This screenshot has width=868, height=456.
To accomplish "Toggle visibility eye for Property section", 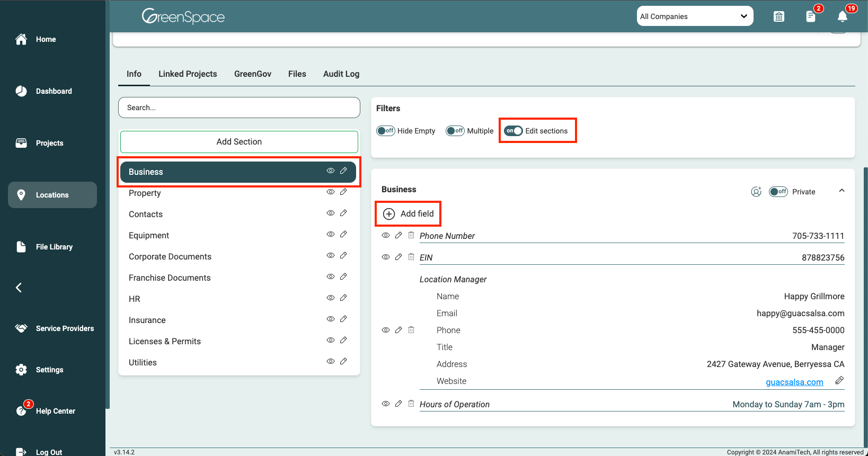I will coord(331,192).
